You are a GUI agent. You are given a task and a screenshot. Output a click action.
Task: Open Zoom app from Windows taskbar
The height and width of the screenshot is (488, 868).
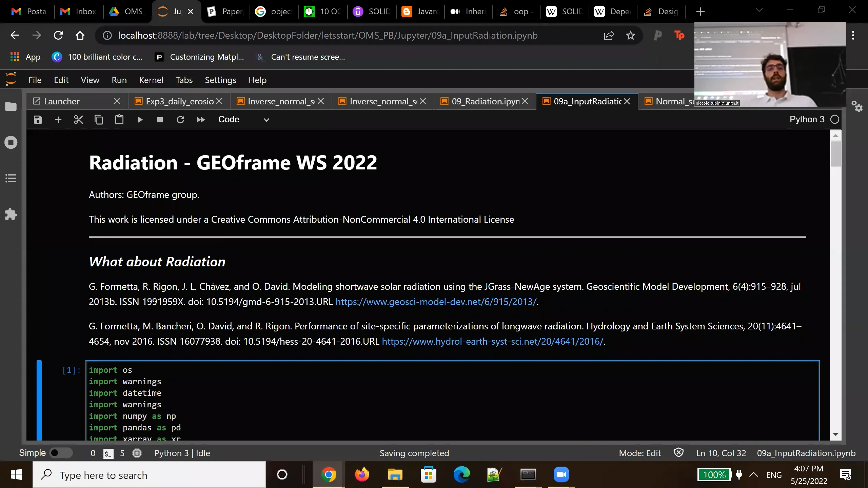coord(561,474)
